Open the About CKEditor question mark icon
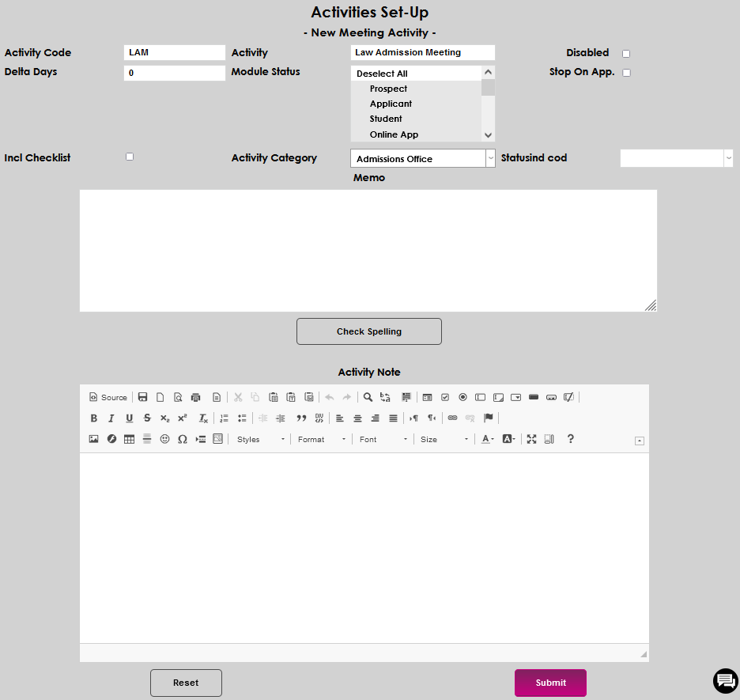This screenshot has width=740, height=700. point(571,439)
